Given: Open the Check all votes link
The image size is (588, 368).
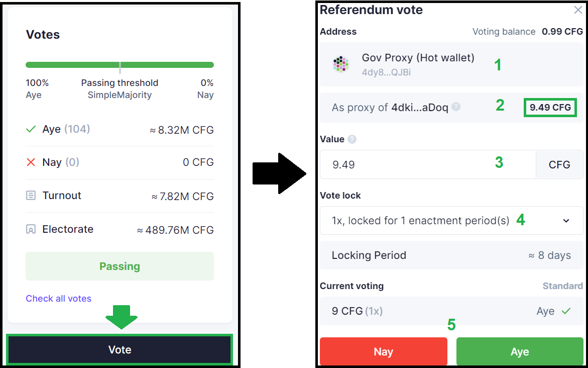Looking at the screenshot, I should point(58,299).
